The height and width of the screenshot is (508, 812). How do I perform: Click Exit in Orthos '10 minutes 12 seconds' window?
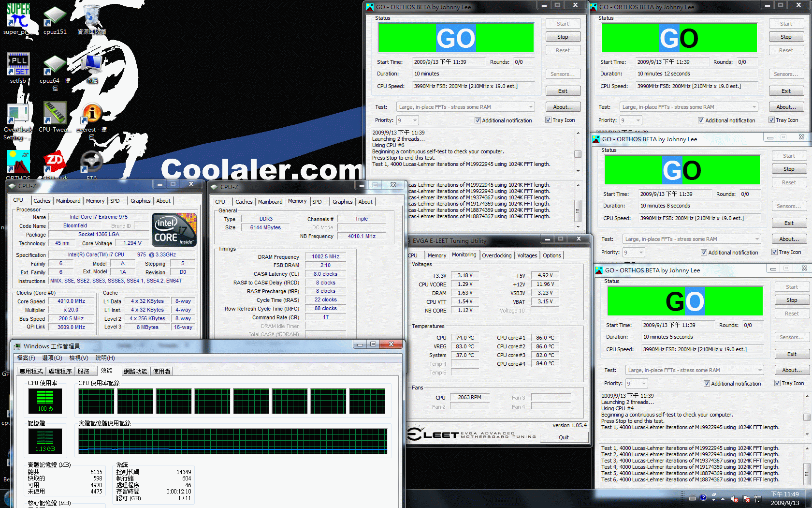click(x=786, y=91)
